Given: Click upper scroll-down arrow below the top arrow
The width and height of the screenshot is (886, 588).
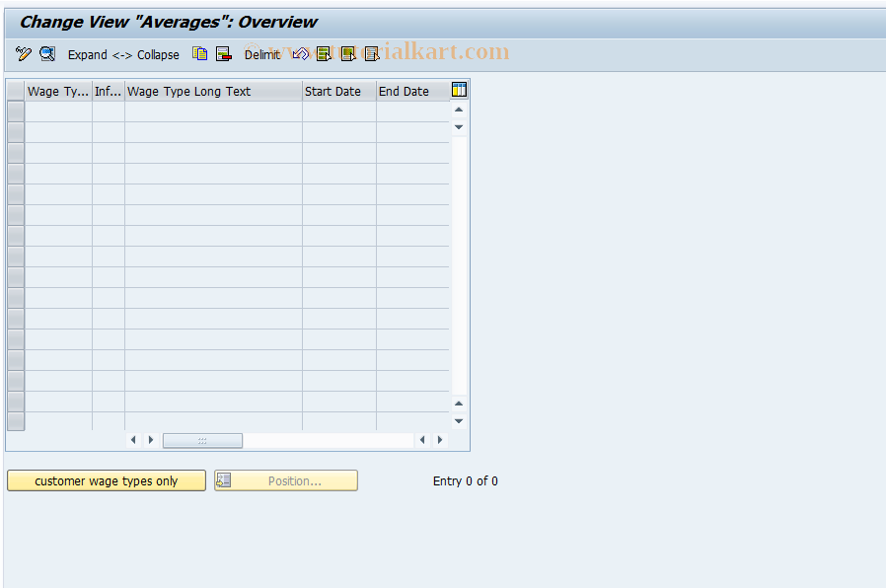Looking at the screenshot, I should (x=459, y=127).
